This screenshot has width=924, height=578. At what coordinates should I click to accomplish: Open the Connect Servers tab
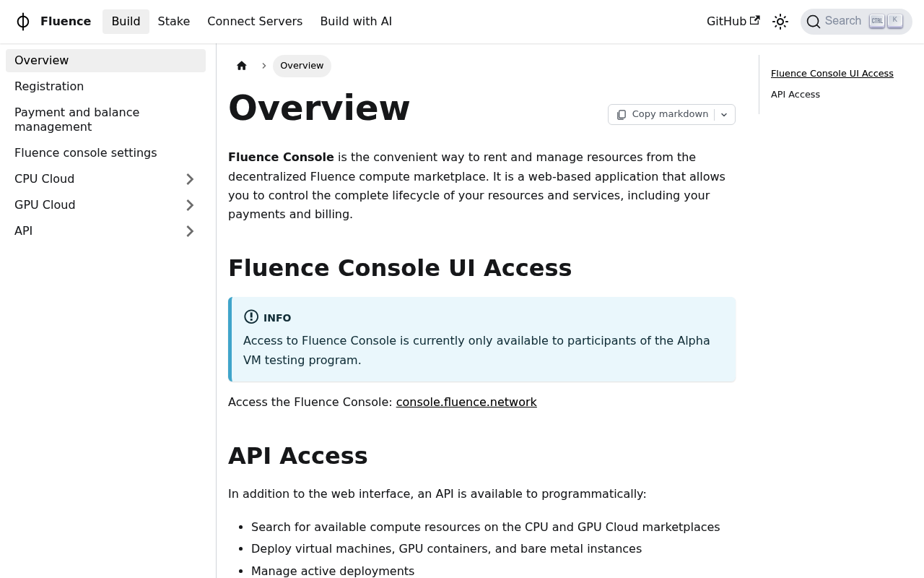(255, 22)
